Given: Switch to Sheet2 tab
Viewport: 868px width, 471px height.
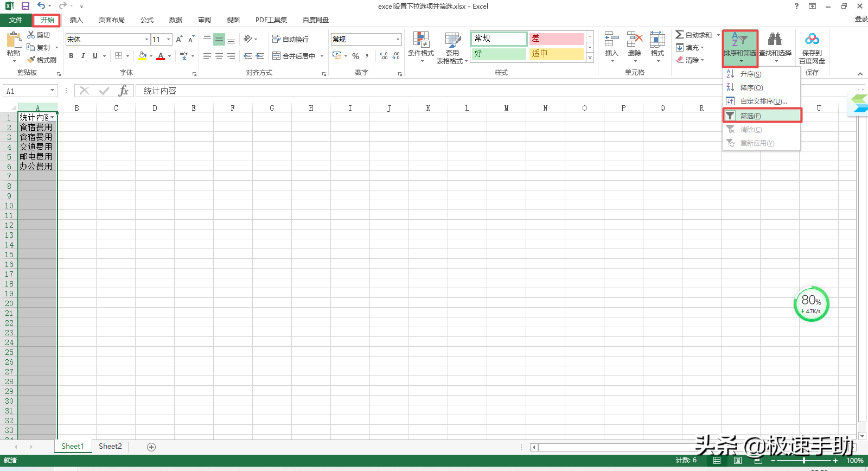Looking at the screenshot, I should click(110, 447).
